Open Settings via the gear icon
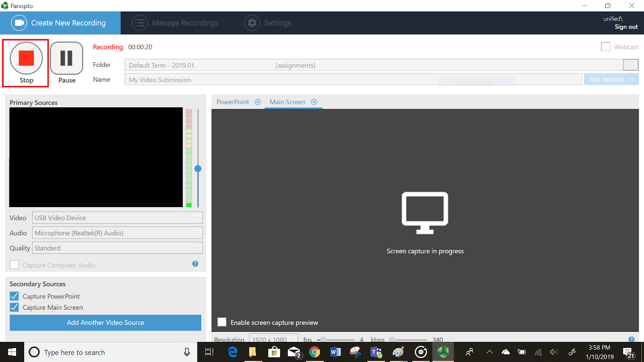Image resolution: width=644 pixels, height=362 pixels. (x=252, y=23)
